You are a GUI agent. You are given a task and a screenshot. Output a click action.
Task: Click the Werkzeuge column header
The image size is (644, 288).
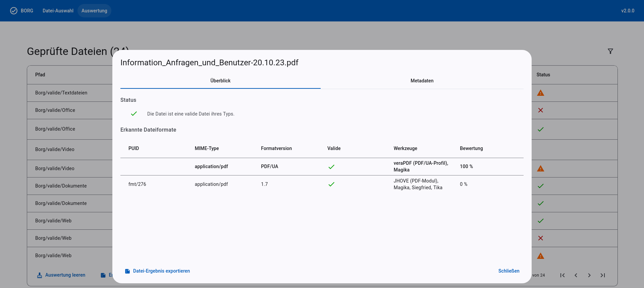405,148
